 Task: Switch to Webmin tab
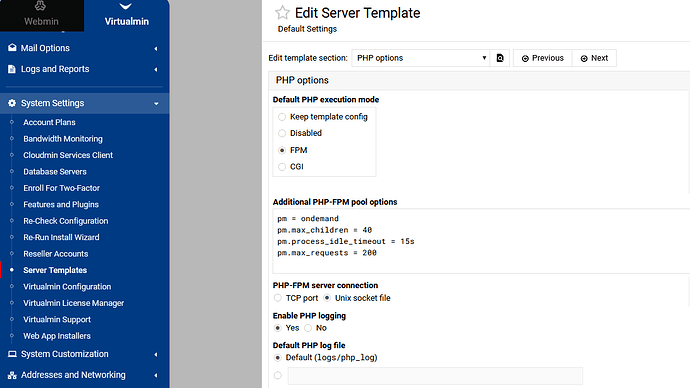click(x=41, y=15)
